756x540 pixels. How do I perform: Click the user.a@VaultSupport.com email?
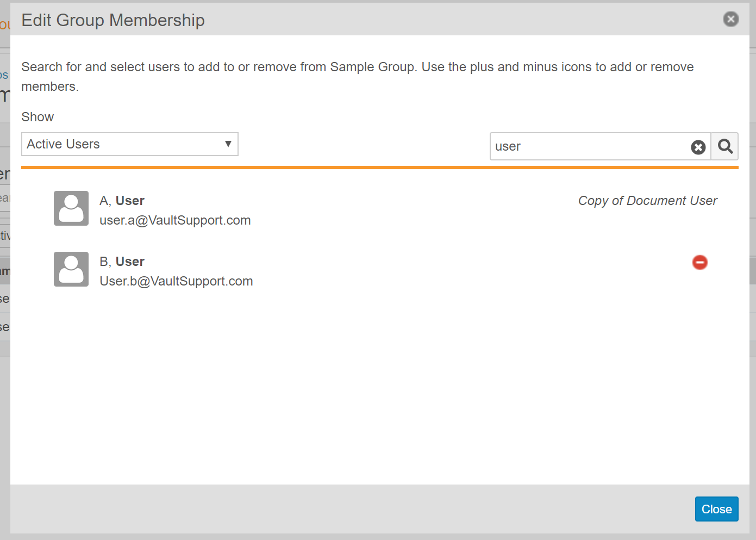pos(175,220)
